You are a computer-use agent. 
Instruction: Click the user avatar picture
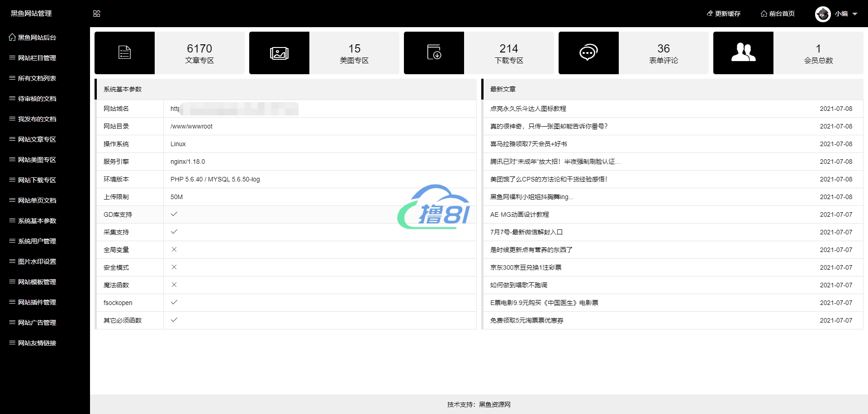click(822, 14)
